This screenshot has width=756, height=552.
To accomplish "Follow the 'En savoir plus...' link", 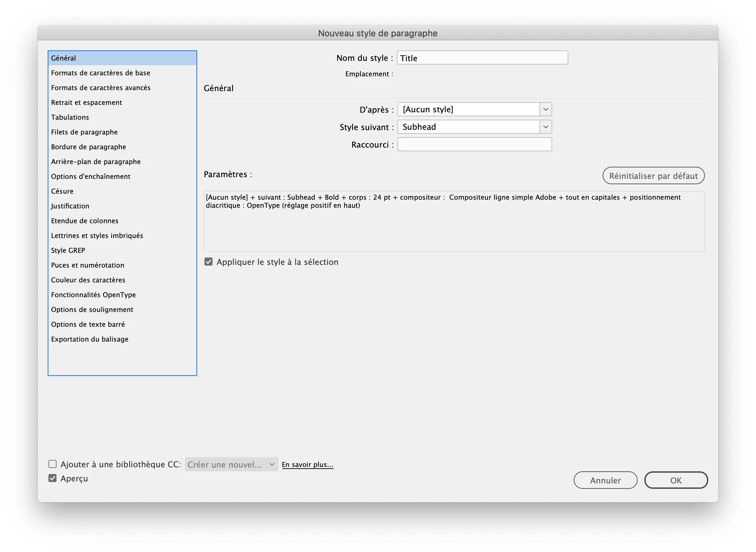I will (x=307, y=465).
